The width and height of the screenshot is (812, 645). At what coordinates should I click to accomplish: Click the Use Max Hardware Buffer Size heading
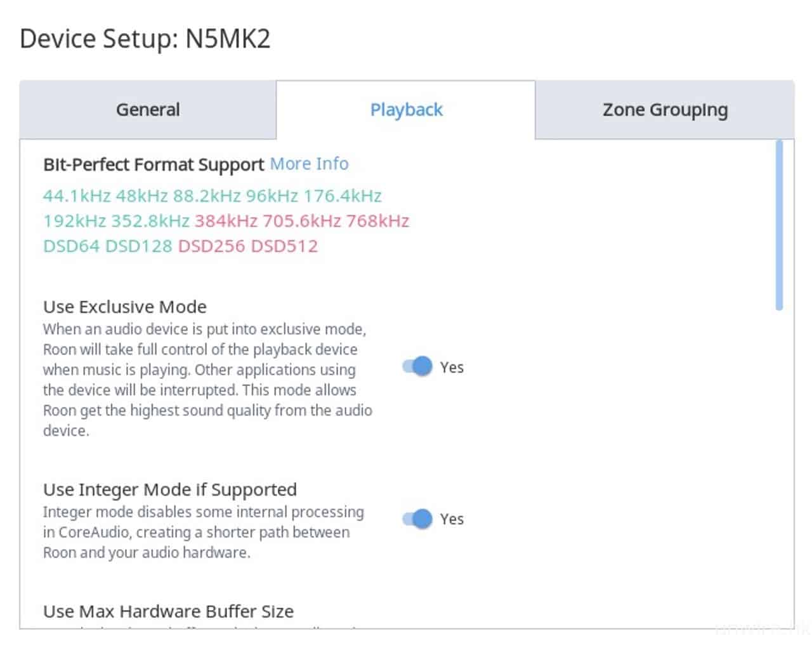[168, 611]
